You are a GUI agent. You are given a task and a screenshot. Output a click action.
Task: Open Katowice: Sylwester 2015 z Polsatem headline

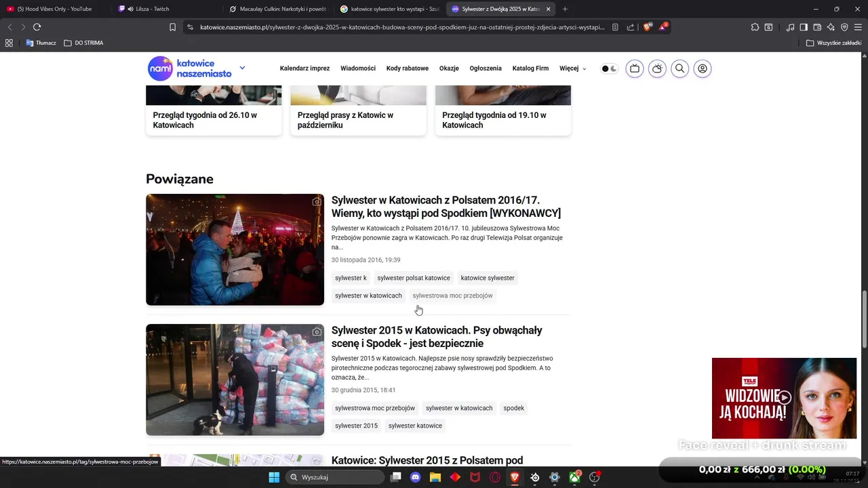coord(427,461)
